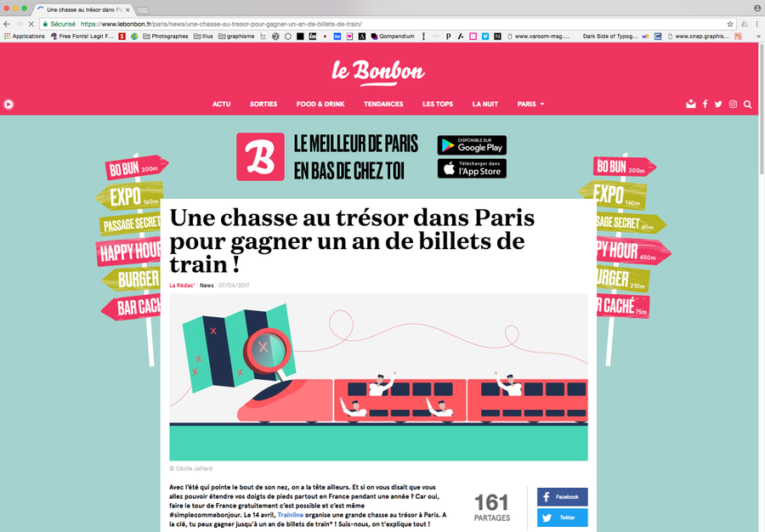Open the Photographes bookmarks folder
765x532 pixels.
(166, 36)
